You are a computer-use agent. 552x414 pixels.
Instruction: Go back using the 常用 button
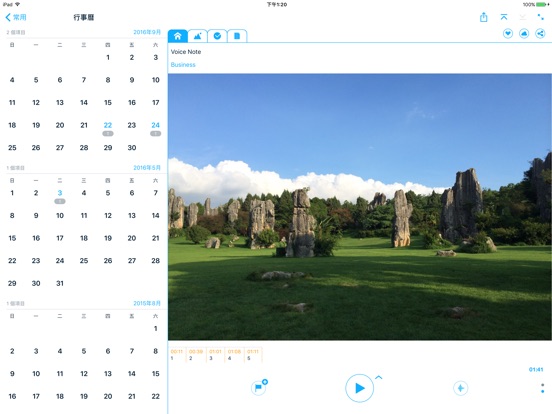[16, 17]
